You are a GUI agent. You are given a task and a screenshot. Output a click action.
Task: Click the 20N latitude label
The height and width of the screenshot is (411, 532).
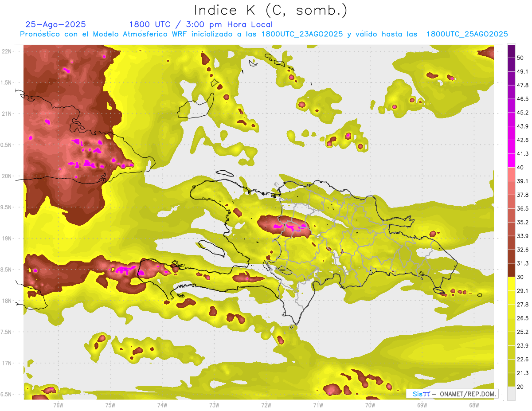tap(7, 176)
